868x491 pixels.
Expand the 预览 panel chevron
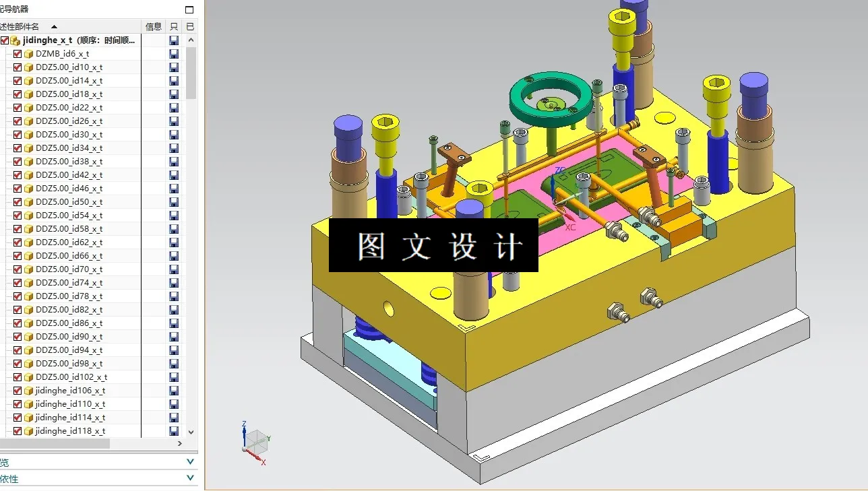[190, 461]
